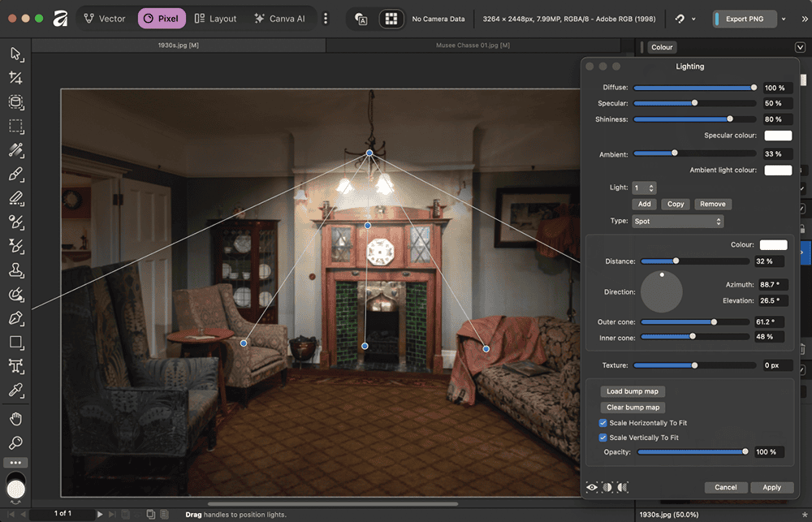Image resolution: width=812 pixels, height=522 pixels.
Task: Click the Apply button in Lighting dialog
Action: 771,487
